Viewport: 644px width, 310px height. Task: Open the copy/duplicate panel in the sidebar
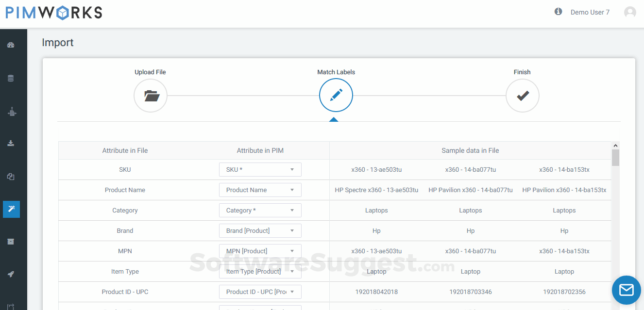click(11, 177)
